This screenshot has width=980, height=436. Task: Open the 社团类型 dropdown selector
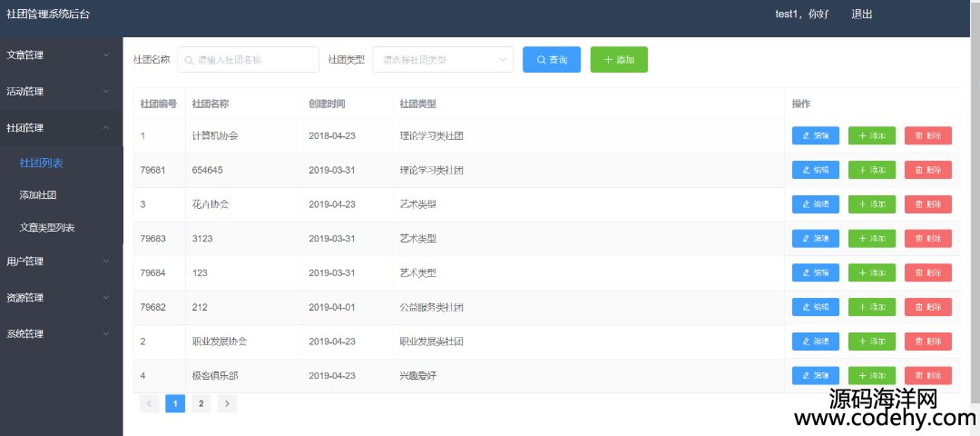tap(443, 60)
